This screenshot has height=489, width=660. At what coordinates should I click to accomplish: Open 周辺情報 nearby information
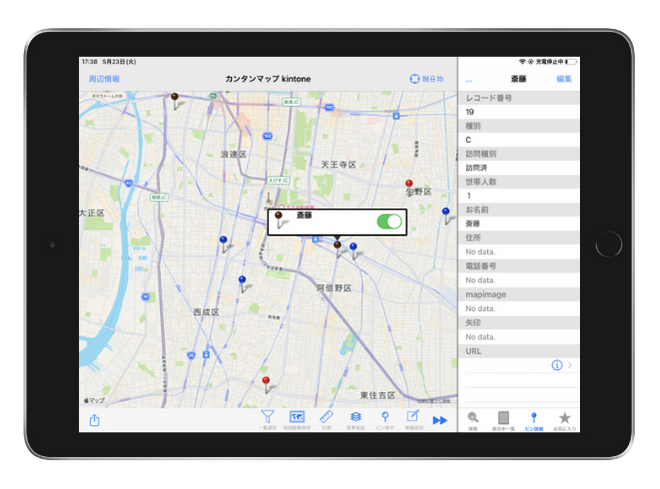tap(104, 79)
